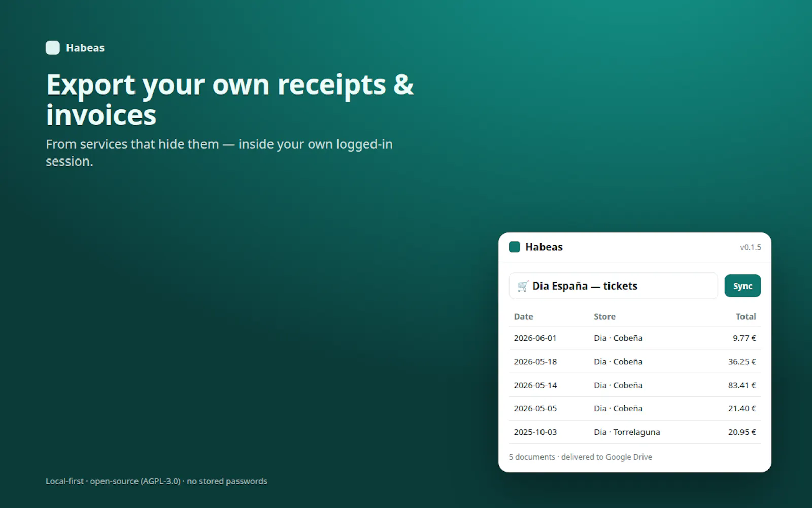Select the 2026-05-14 date cell
Viewport: 812px width, 508px height.
(x=535, y=385)
